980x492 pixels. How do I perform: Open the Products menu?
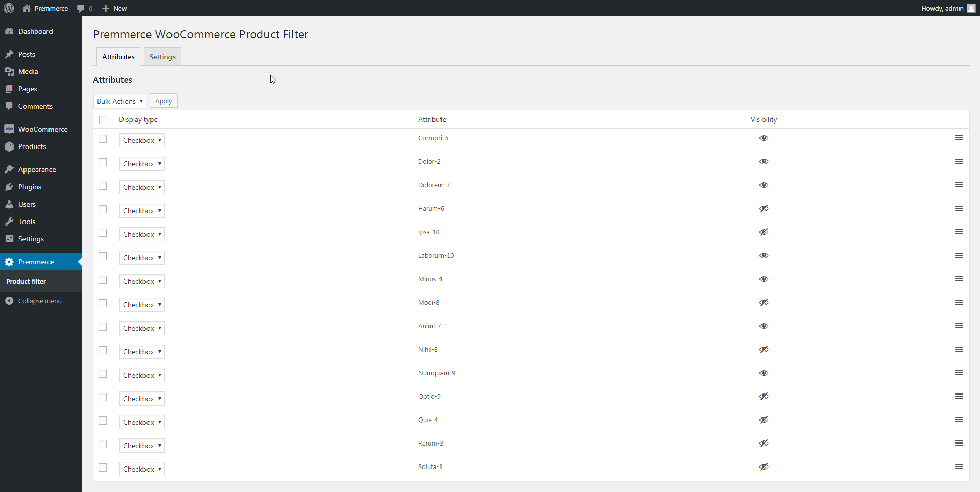point(41,146)
